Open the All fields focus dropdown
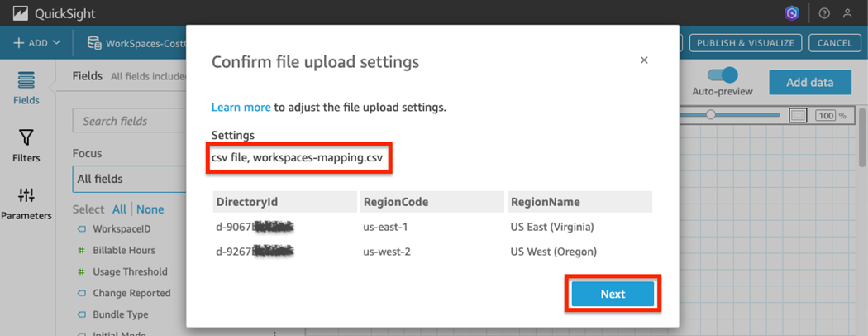Viewport: 868px width, 336px height. 130,179
